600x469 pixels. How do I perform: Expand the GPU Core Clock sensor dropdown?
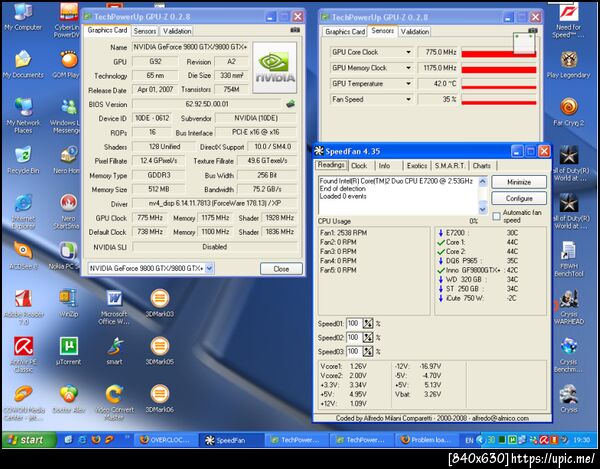pos(408,52)
